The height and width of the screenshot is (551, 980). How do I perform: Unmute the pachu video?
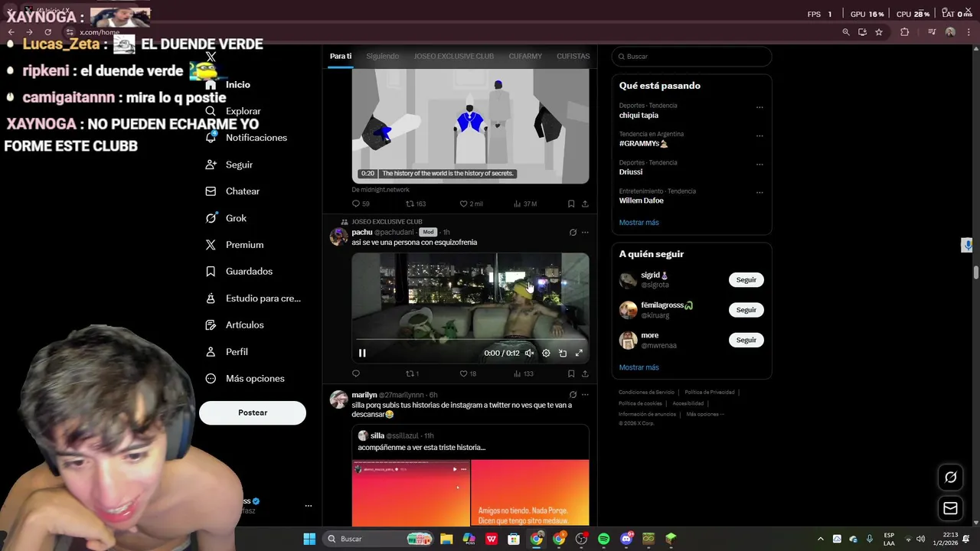[529, 353]
